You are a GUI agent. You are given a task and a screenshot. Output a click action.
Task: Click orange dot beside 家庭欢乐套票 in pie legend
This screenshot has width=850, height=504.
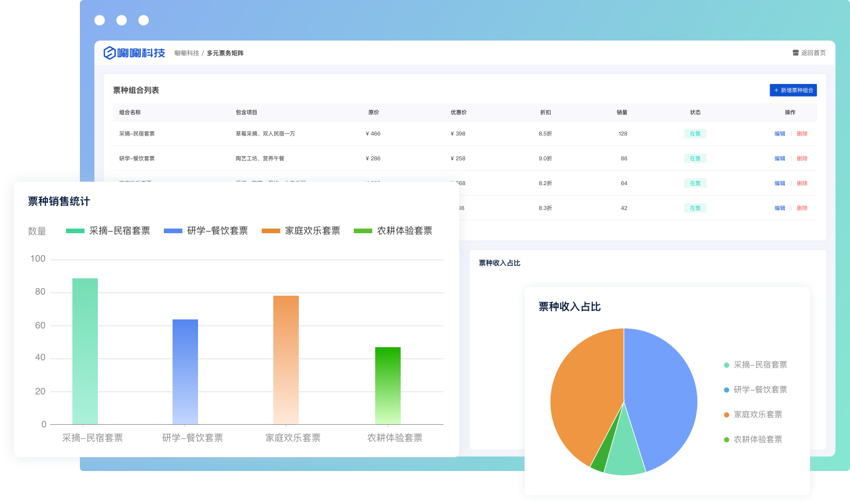[726, 415]
